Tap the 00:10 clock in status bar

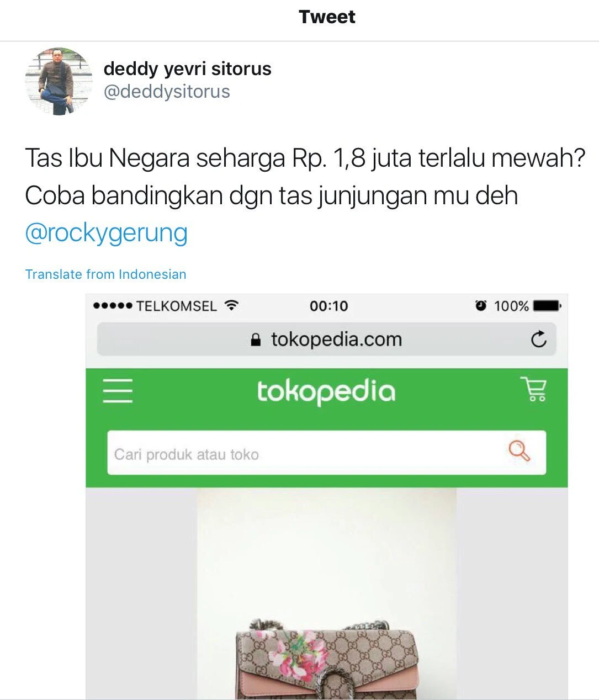[329, 306]
